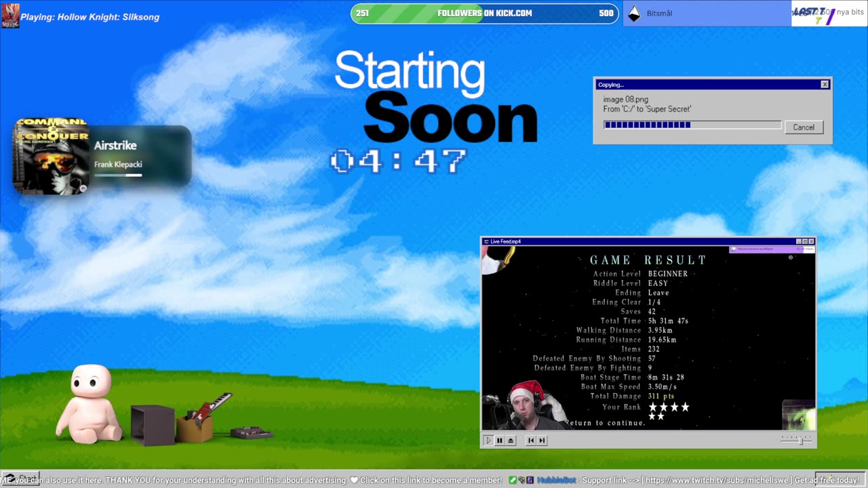Click the Airstrike song title
Screen dimensions: 868x488
pyautogui.click(x=115, y=146)
